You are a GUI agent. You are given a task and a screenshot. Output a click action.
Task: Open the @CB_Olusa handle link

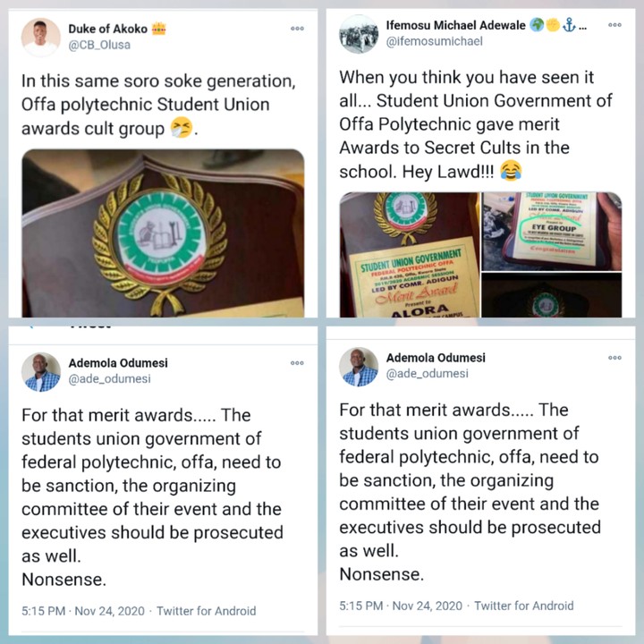99,45
